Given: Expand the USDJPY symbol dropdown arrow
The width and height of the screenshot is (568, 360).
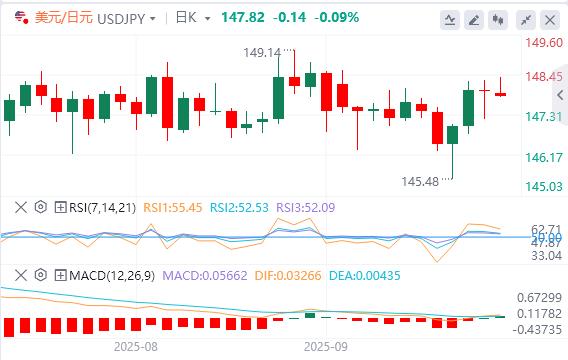Looking at the screenshot, I should (x=153, y=18).
